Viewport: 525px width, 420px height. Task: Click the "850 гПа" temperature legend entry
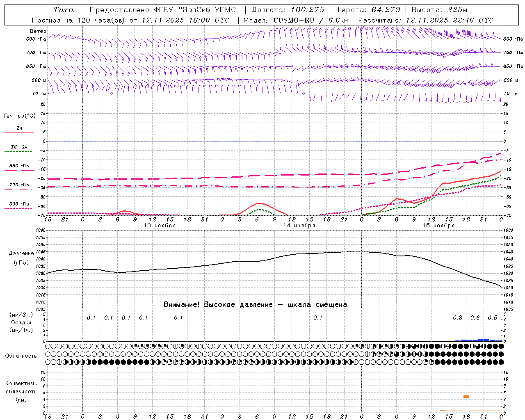(x=19, y=166)
